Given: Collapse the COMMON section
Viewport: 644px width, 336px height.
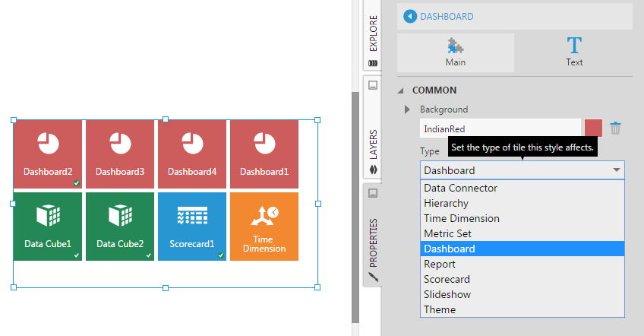Looking at the screenshot, I should coord(401,90).
